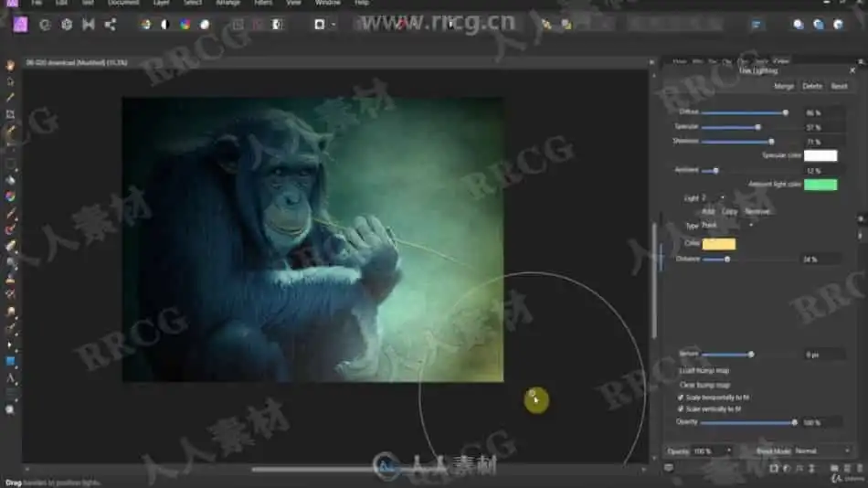The image size is (868, 488).
Task: Open the Blend Mode Normal dropdown
Action: tap(822, 451)
